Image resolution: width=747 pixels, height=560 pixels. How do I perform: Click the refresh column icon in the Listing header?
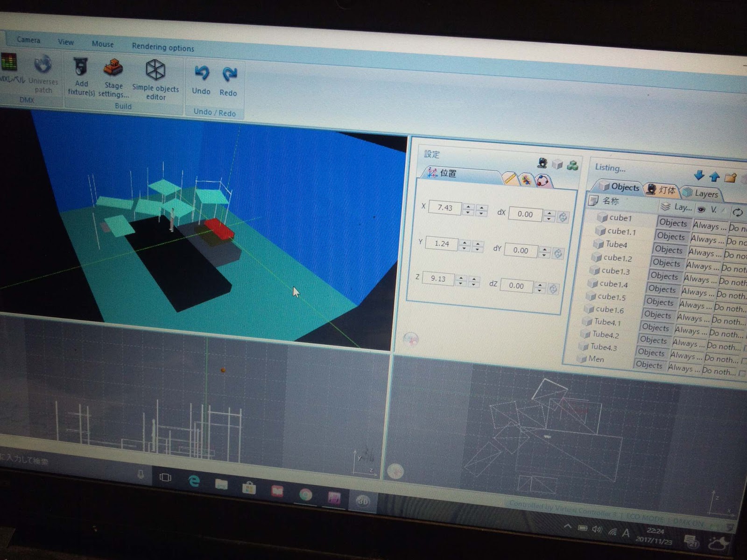pyautogui.click(x=737, y=212)
